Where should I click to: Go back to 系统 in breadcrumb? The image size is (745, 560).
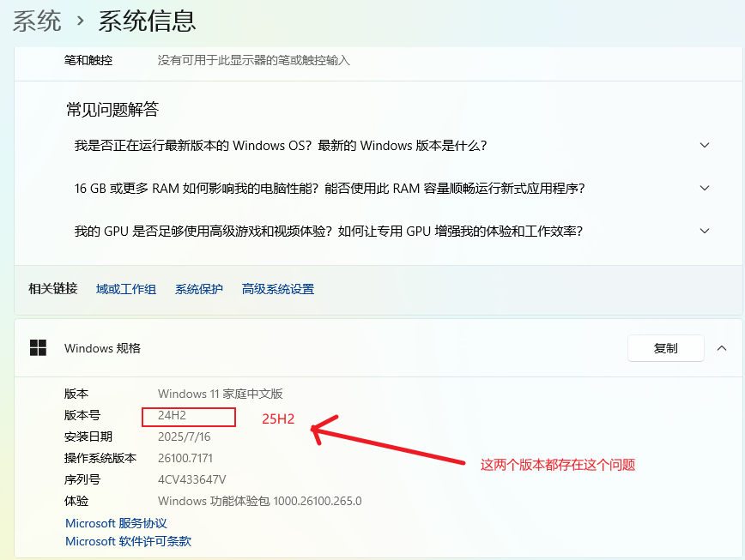[x=37, y=21]
